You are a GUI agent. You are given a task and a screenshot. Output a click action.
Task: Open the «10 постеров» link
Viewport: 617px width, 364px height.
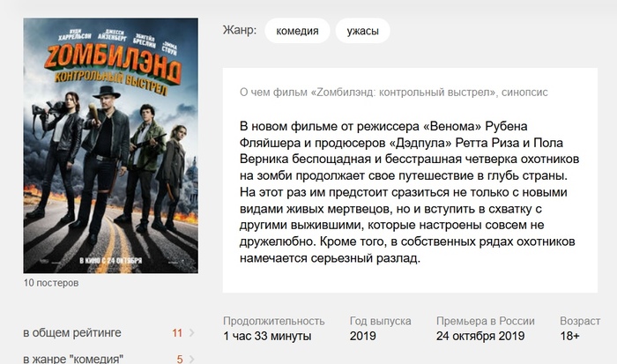pos(51,283)
